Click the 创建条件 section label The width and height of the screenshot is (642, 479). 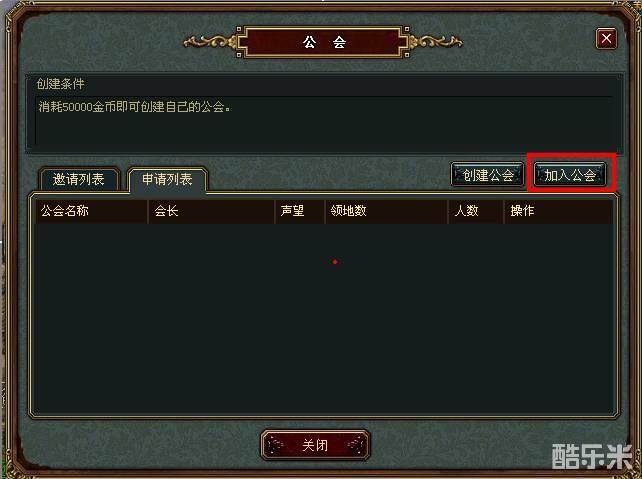click(x=60, y=84)
